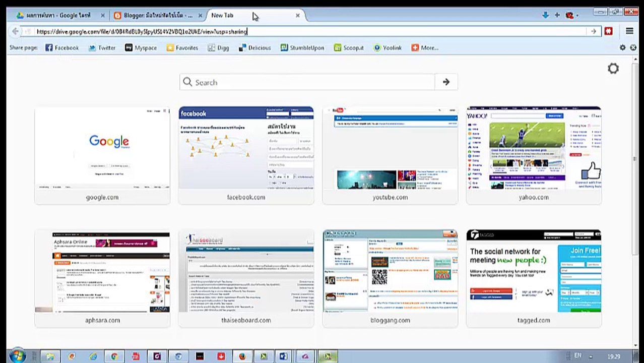
Task: Click the thaiseoboard.com tile label
Action: (246, 320)
